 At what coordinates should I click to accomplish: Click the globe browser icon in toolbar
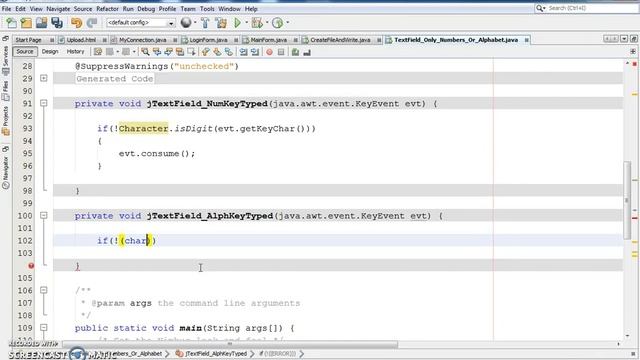point(186,23)
